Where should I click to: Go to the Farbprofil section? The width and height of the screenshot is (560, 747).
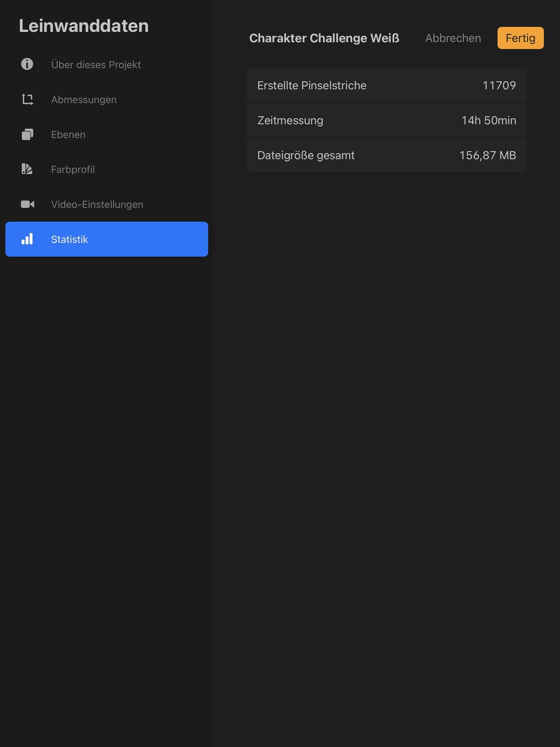(106, 169)
